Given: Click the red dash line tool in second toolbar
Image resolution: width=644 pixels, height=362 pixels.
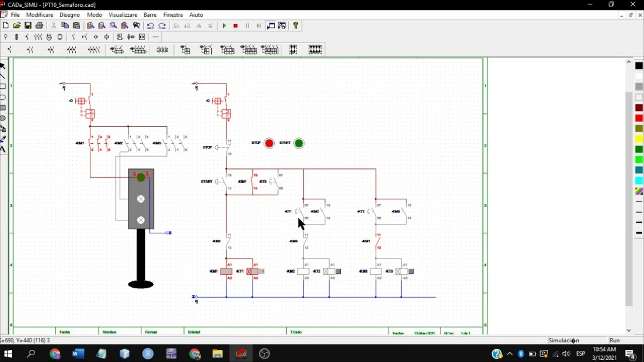Looking at the screenshot, I should tap(156, 37).
